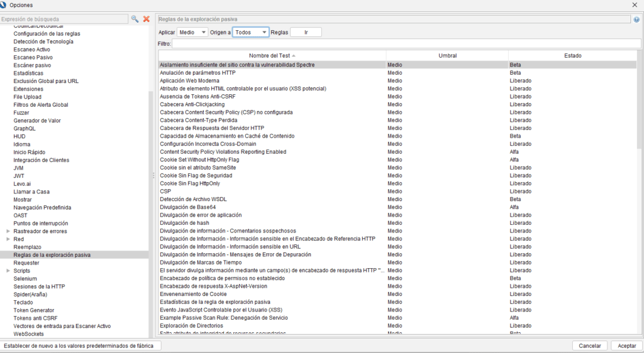
Task: Open help via the blue question icon
Action: (x=636, y=19)
